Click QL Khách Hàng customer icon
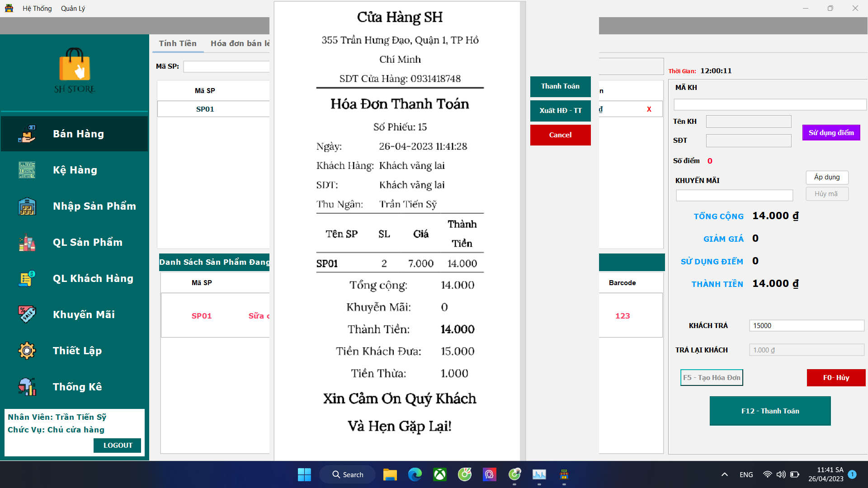 click(27, 278)
